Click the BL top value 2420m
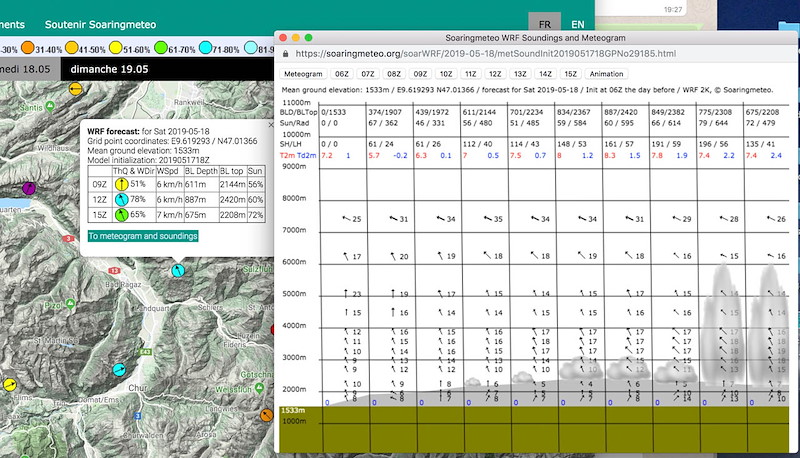This screenshot has height=458, width=800. [x=233, y=199]
